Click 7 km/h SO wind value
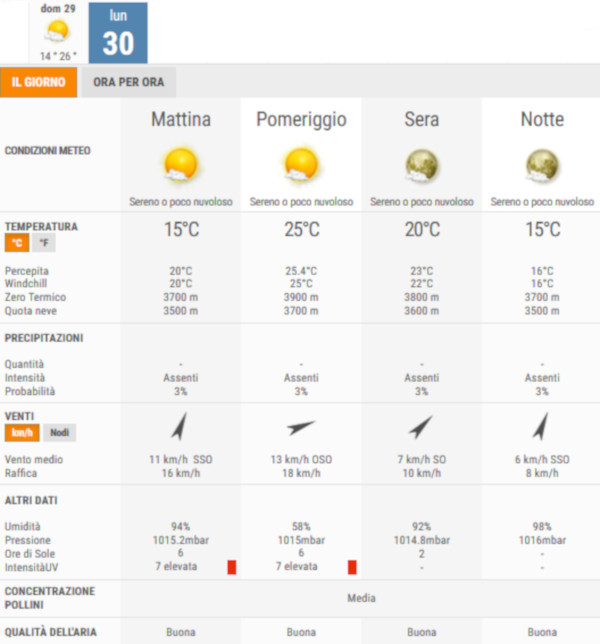The height and width of the screenshot is (644, 600). point(421,459)
